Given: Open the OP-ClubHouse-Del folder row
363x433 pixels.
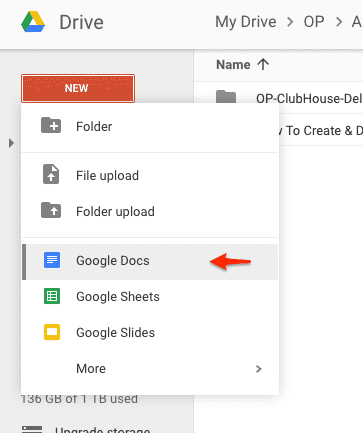Looking at the screenshot, I should click(x=278, y=98).
